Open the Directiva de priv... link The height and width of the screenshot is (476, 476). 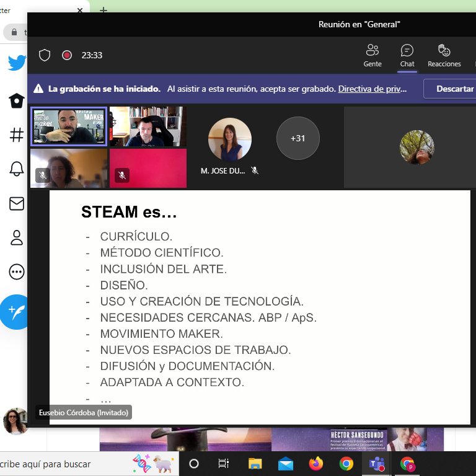tap(372, 89)
